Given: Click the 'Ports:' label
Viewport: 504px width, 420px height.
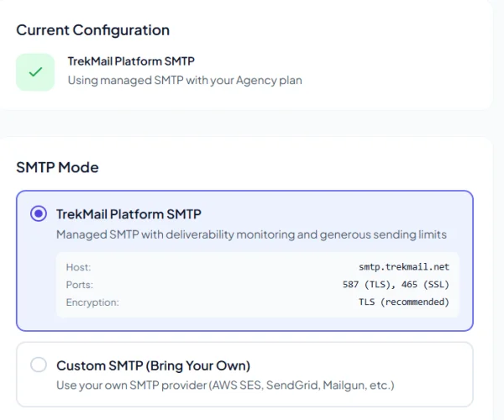Looking at the screenshot, I should pos(80,285).
